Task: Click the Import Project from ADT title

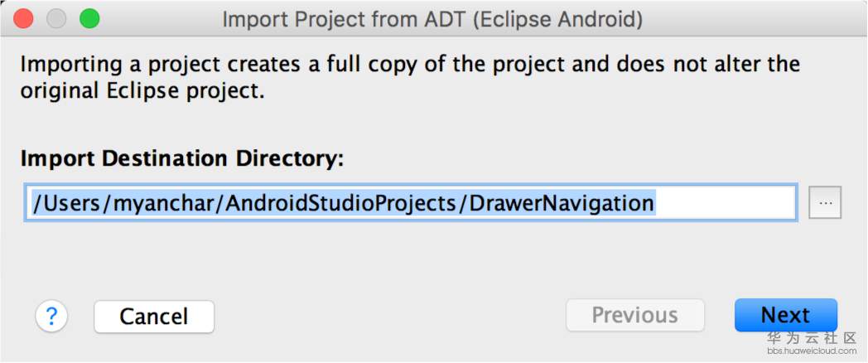Action: pos(432,19)
